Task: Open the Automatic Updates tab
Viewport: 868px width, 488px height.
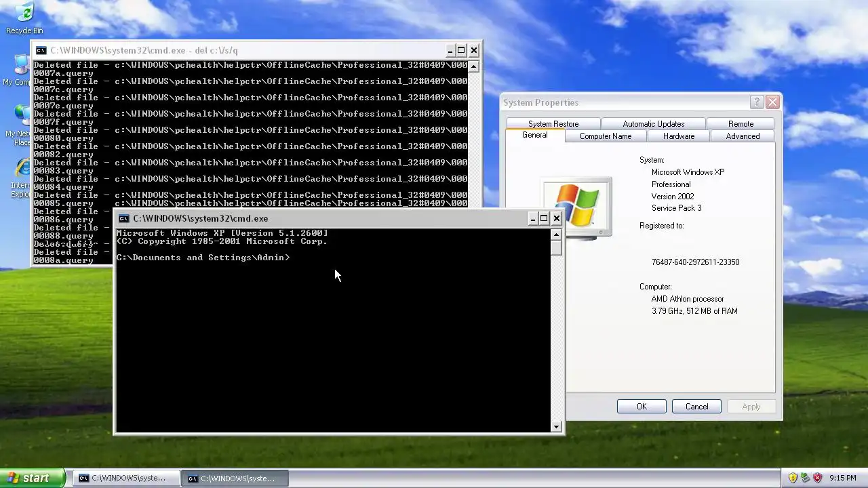Action: pos(654,124)
